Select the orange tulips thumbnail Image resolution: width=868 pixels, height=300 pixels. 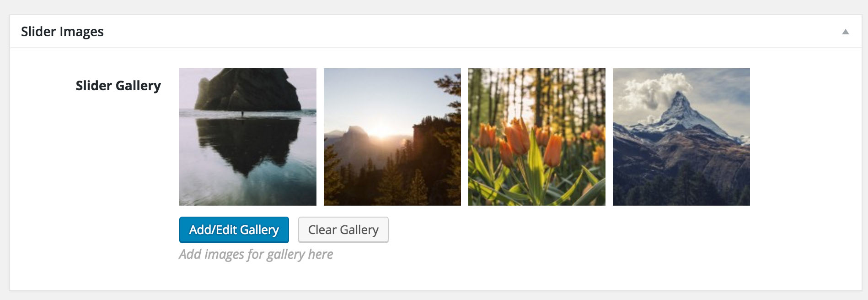[x=536, y=136]
